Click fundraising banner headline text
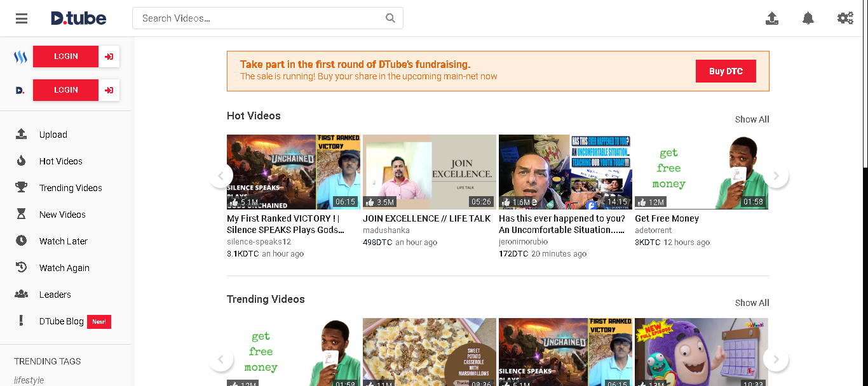The image size is (868, 386). point(355,64)
